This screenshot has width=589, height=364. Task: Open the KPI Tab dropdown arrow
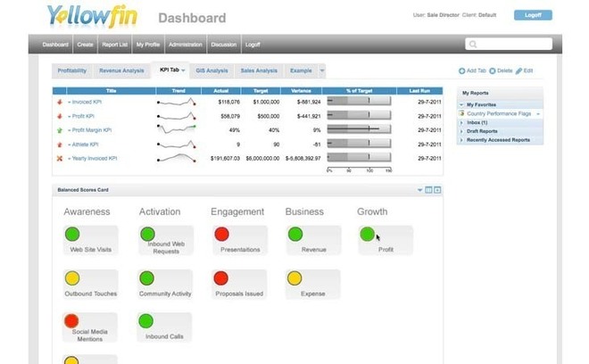183,70
